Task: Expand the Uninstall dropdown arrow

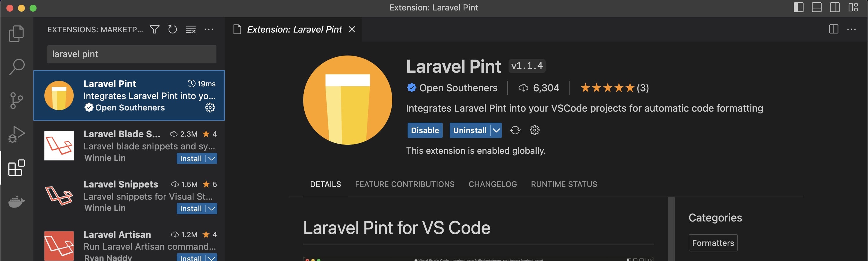Action: 496,130
